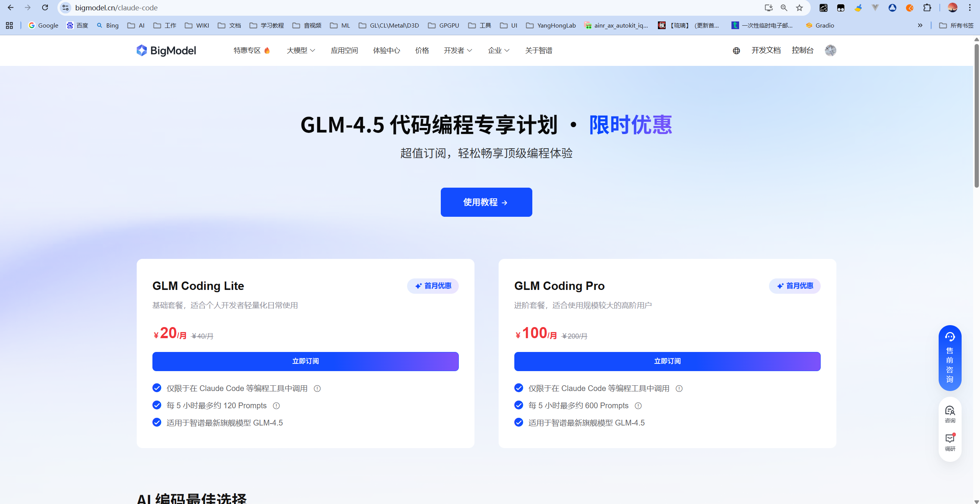Click the ¥20/月 price text
The height and width of the screenshot is (504, 980).
[x=170, y=333]
